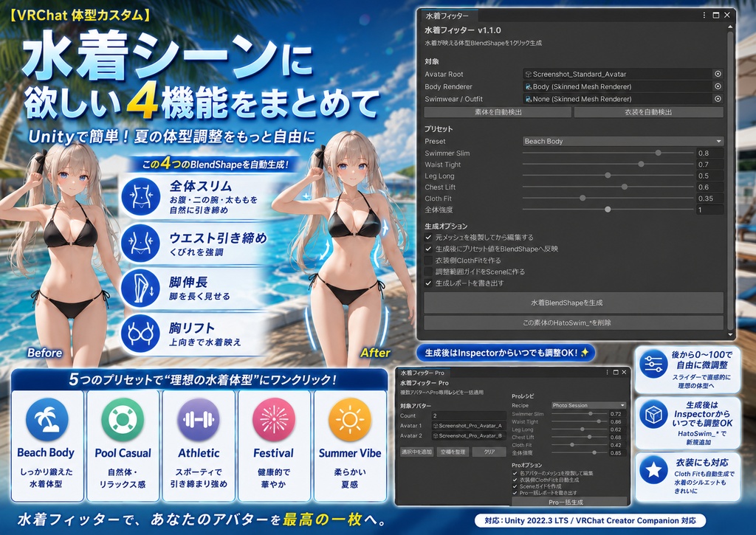Toggle 生成後にプリセット値をBlendShapeへ反映 checkbox
756x535 pixels.
tap(428, 249)
